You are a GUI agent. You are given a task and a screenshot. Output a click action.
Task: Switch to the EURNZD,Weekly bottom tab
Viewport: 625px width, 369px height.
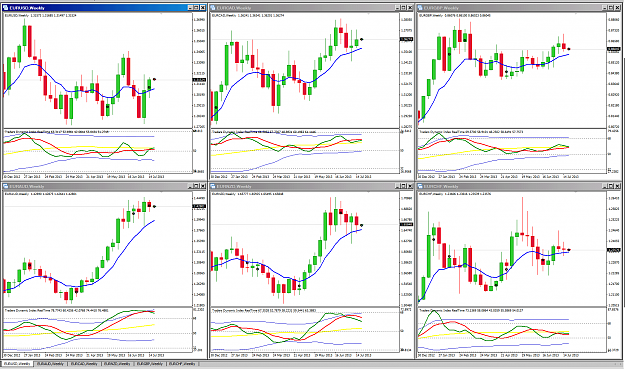[x=118, y=364]
